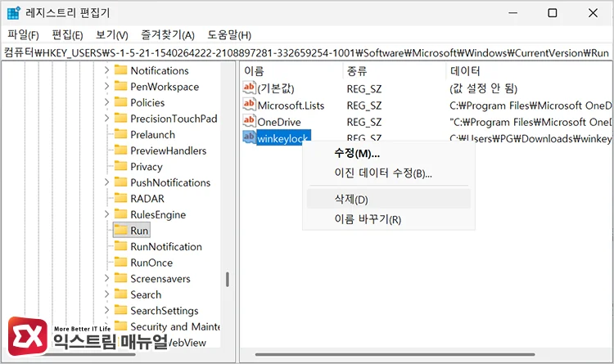Click the Policies folder icon
Image resolution: width=614 pixels, height=364 pixels.
tap(120, 102)
